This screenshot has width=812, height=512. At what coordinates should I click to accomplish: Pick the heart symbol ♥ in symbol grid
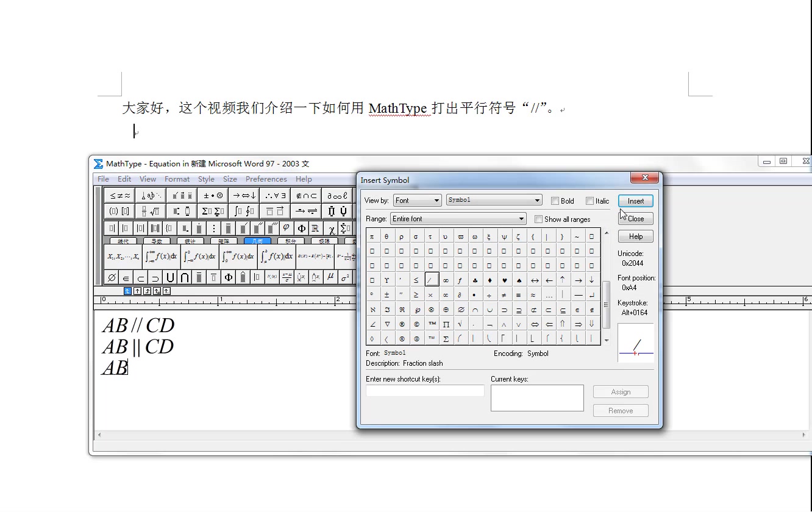[504, 280]
